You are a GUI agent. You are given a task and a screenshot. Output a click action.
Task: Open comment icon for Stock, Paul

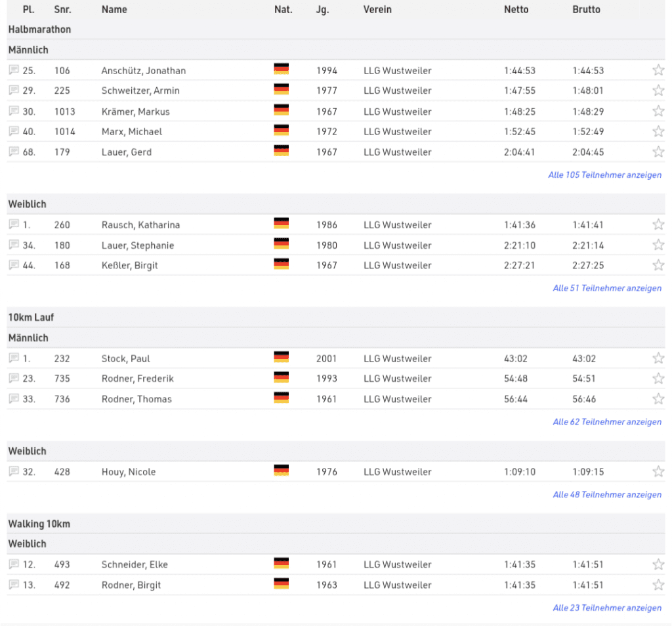[14, 358]
